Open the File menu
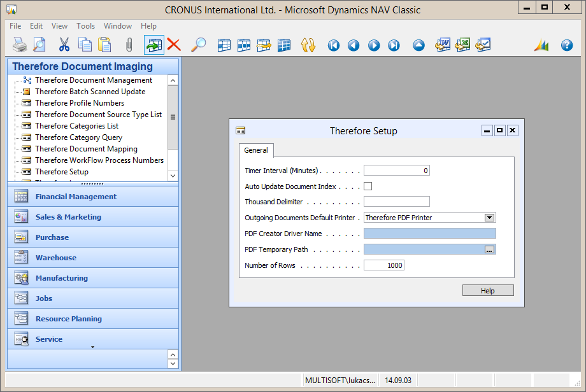Viewport: 586px width, 392px height. 15,25
